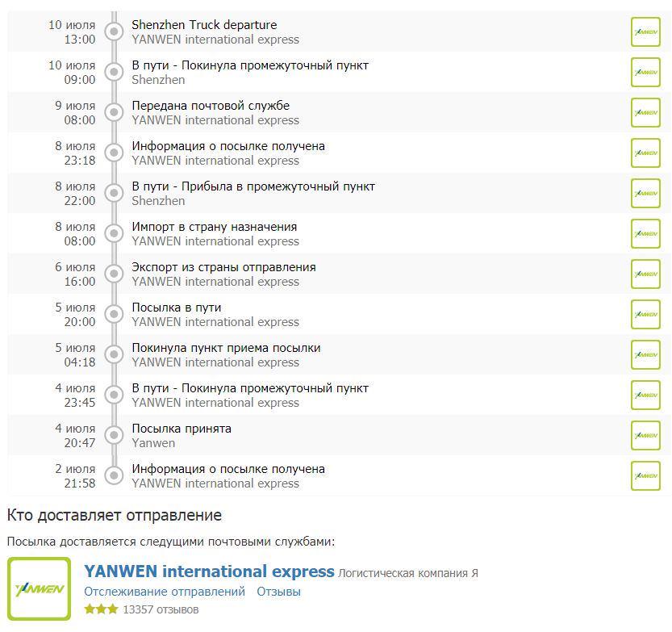Viewport: 672px width, 632px height.
Task: Click the three-star rating
Action: pyautogui.click(x=101, y=609)
